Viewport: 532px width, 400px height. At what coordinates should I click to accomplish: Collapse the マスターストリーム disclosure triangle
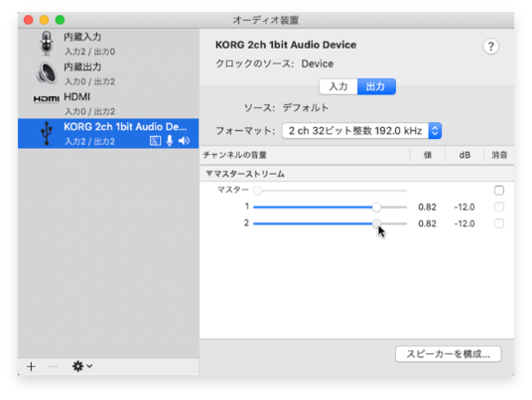click(209, 174)
